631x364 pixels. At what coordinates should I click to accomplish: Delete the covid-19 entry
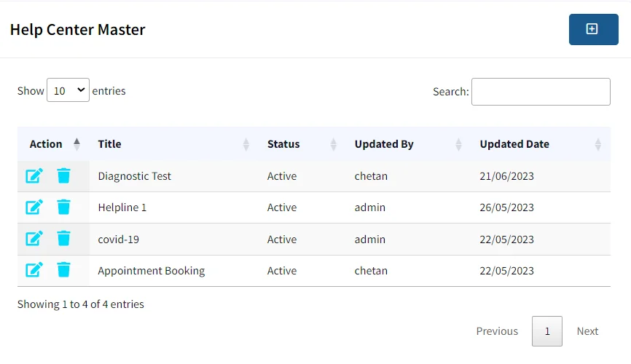pos(63,239)
